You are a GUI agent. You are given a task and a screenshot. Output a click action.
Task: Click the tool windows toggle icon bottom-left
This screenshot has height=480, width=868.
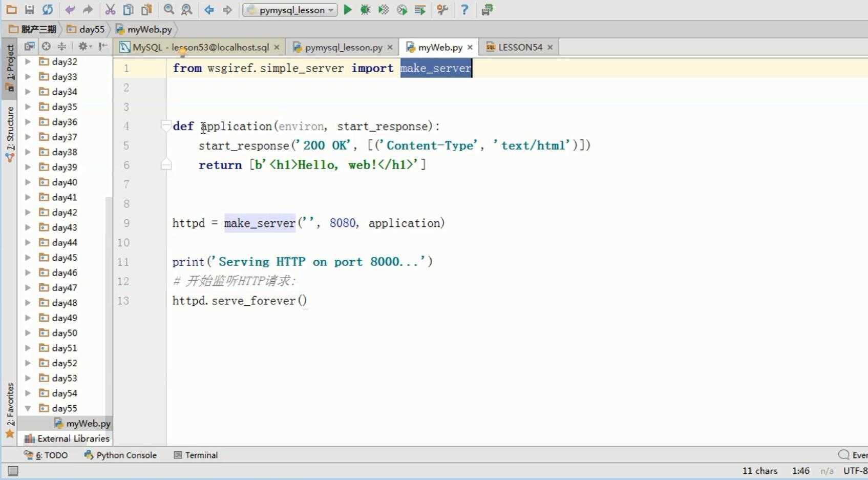coord(13,471)
